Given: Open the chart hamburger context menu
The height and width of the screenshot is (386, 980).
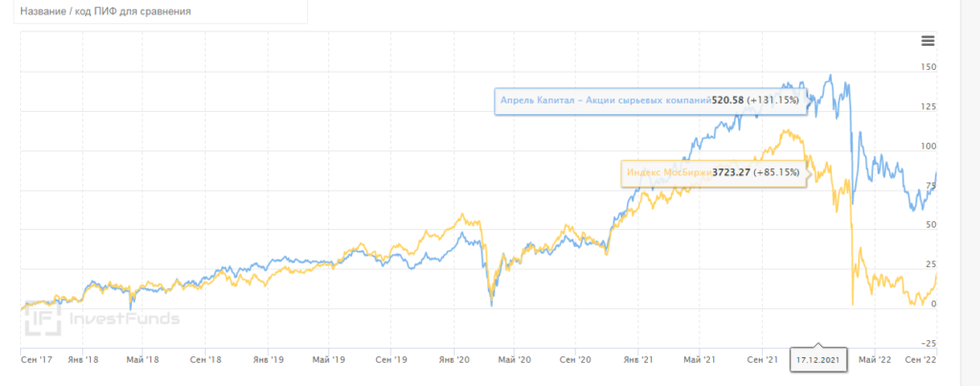Looking at the screenshot, I should coord(927,41).
